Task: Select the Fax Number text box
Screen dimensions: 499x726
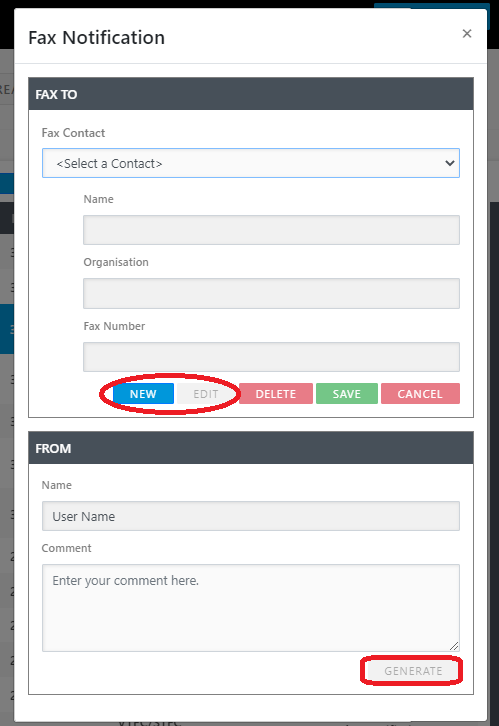Action: (x=271, y=357)
